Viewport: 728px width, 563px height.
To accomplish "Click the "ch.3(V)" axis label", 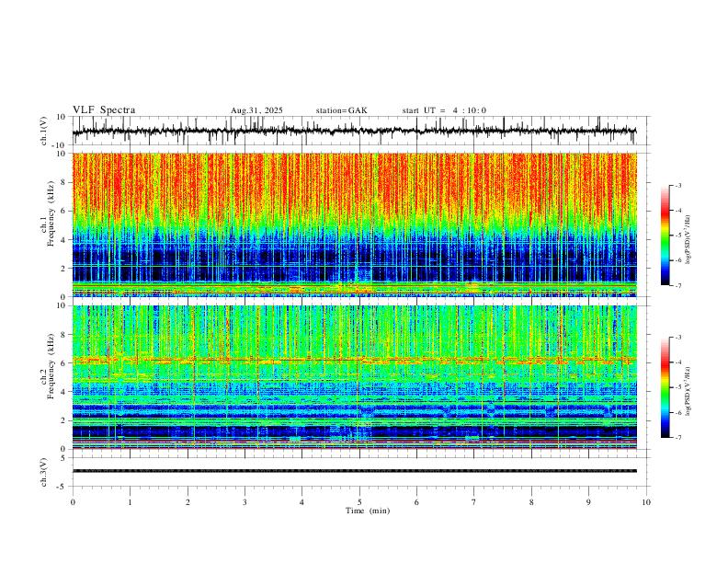I will [44, 472].
